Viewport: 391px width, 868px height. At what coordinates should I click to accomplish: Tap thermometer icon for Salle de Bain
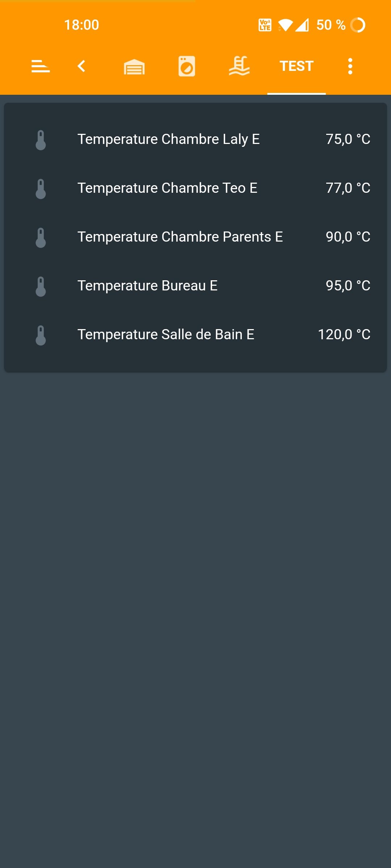point(41,335)
